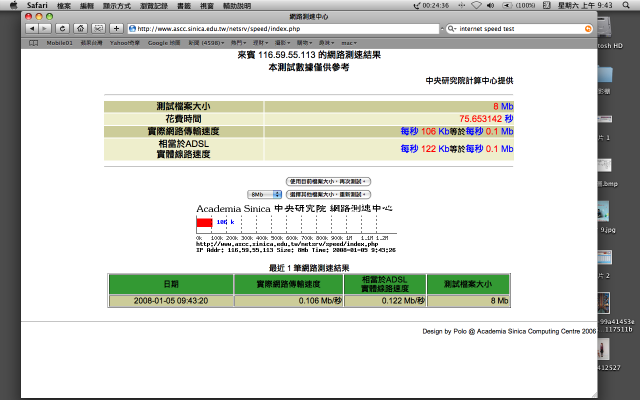
Task: Open the 輔助說明 (Help) menu
Action: click(237, 6)
